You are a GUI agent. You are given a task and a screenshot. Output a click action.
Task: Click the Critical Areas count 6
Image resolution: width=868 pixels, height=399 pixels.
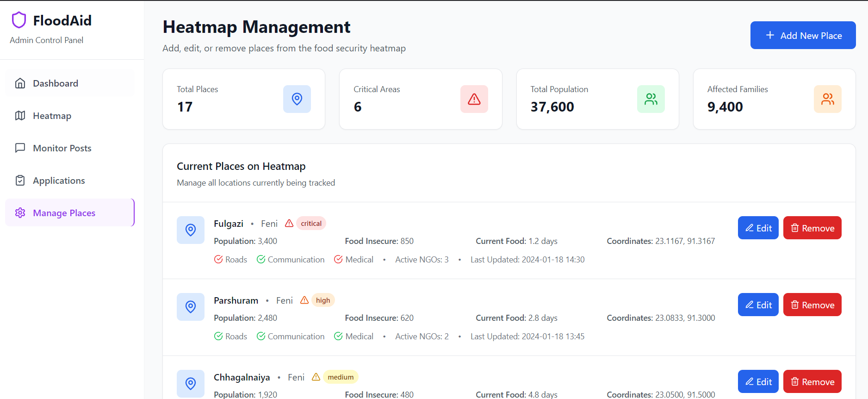358,107
